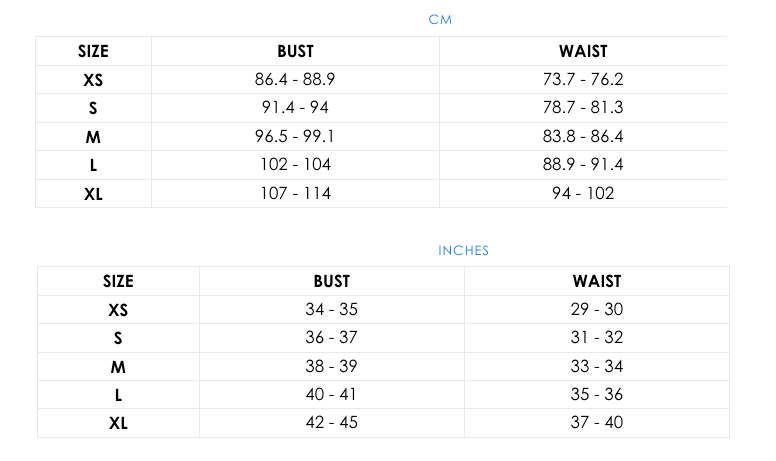Click the XL row label in CM table
Image resolution: width=776 pixels, height=461 pixels.
[x=93, y=194]
